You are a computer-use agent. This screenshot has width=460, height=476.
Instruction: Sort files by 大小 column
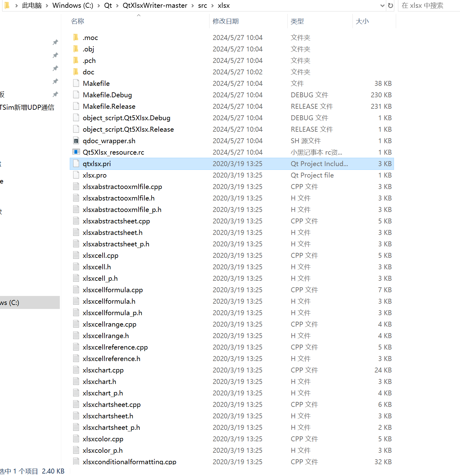click(x=362, y=21)
